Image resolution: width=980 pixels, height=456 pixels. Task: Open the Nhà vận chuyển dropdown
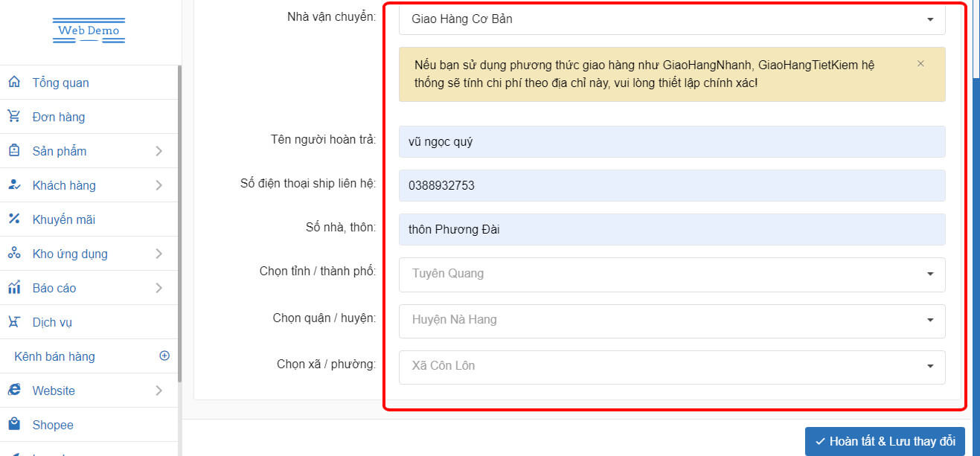[672, 19]
